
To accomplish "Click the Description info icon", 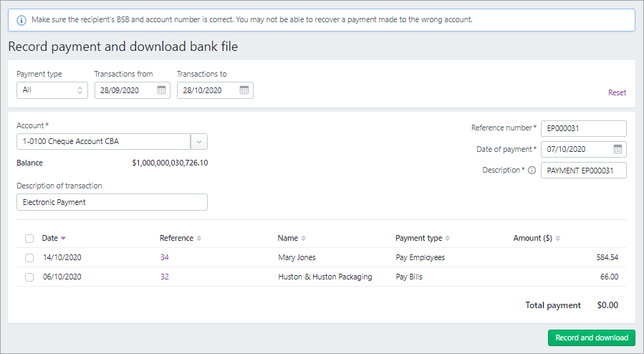I will [x=532, y=170].
